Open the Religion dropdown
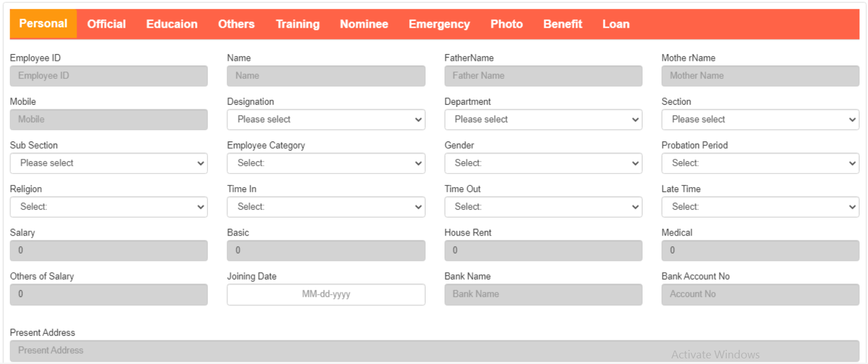The image size is (868, 364). (109, 207)
